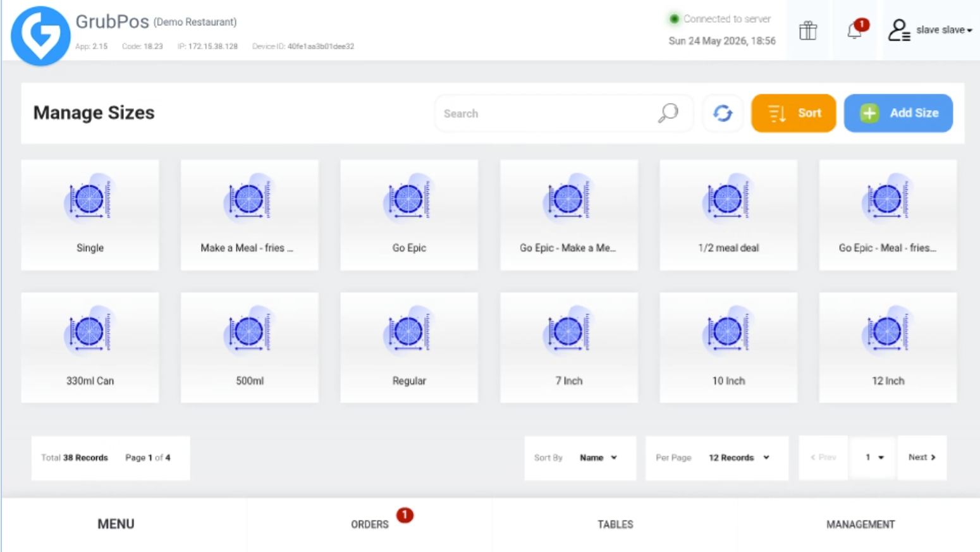Select the 12 Inch size label

point(888,381)
